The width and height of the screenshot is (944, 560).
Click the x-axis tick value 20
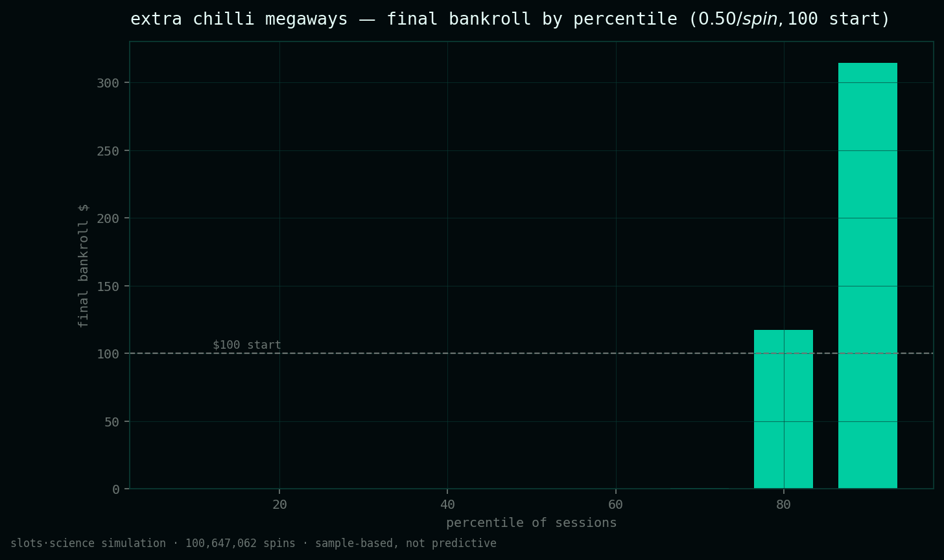(x=279, y=504)
